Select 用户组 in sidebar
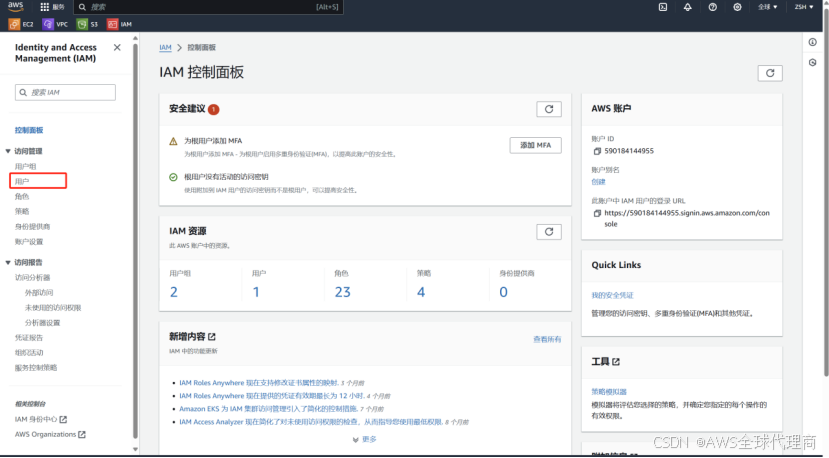Viewport: 829px width, 458px height. (25, 167)
